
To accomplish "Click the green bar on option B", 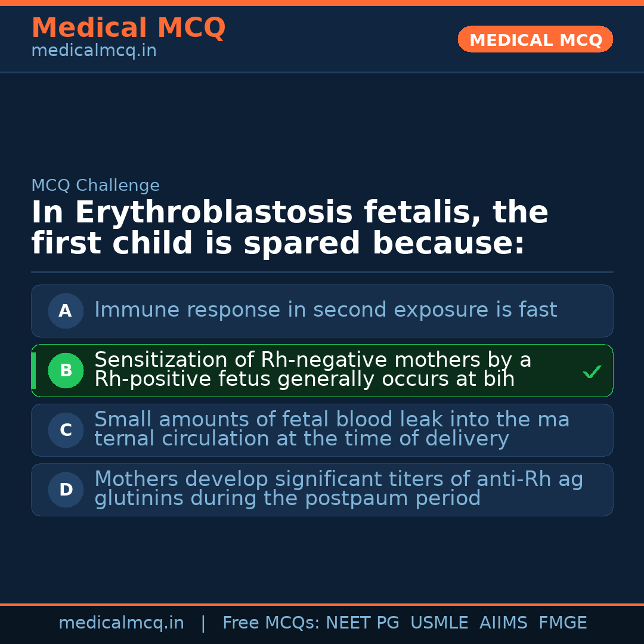I will click(33, 370).
